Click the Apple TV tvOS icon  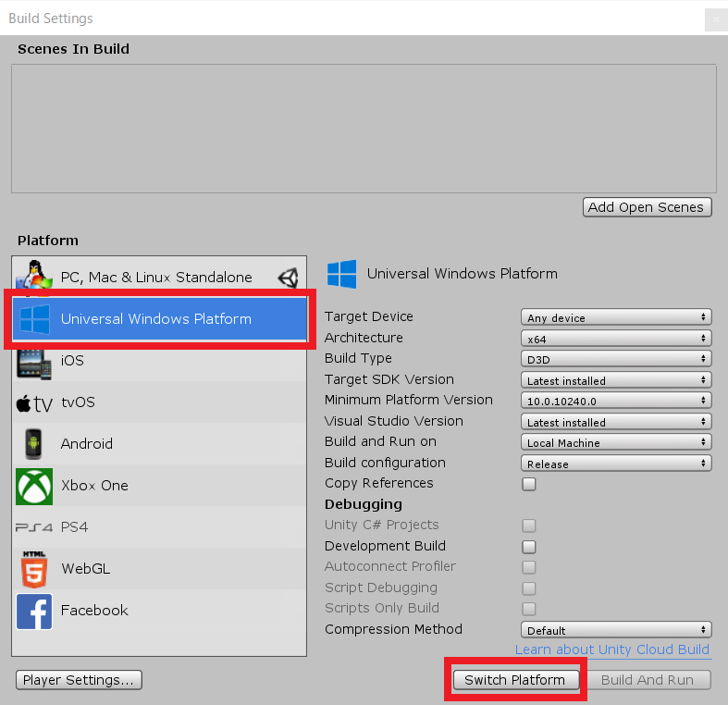(x=34, y=403)
